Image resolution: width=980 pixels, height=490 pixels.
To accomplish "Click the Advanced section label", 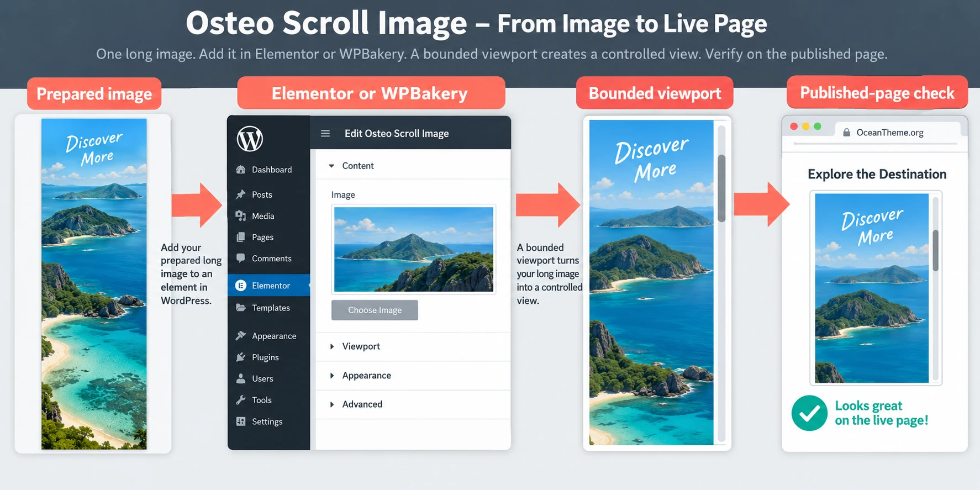I will (x=362, y=404).
